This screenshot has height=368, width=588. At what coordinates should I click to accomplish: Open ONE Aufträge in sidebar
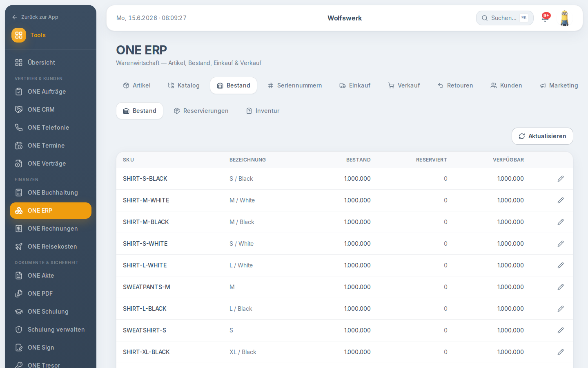[51, 92]
